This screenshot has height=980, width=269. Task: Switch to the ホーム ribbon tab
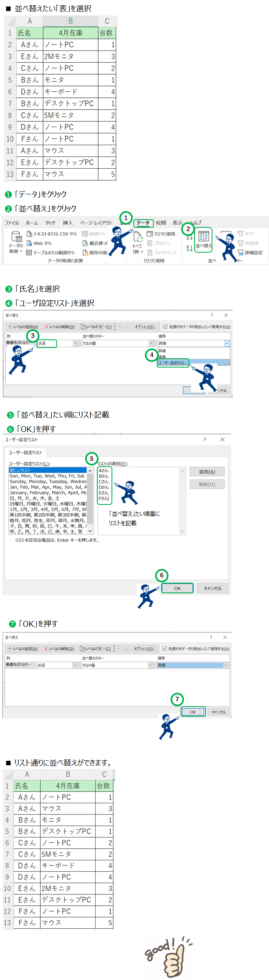point(32,223)
